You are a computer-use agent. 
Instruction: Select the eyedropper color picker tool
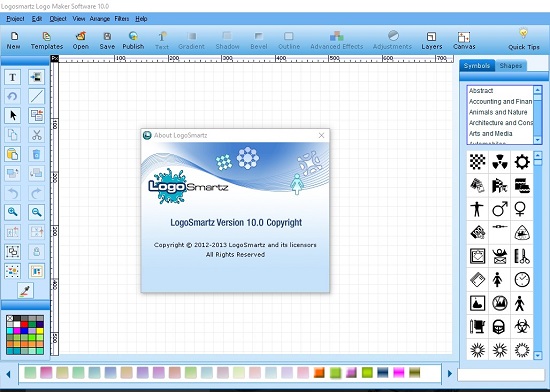(x=25, y=291)
